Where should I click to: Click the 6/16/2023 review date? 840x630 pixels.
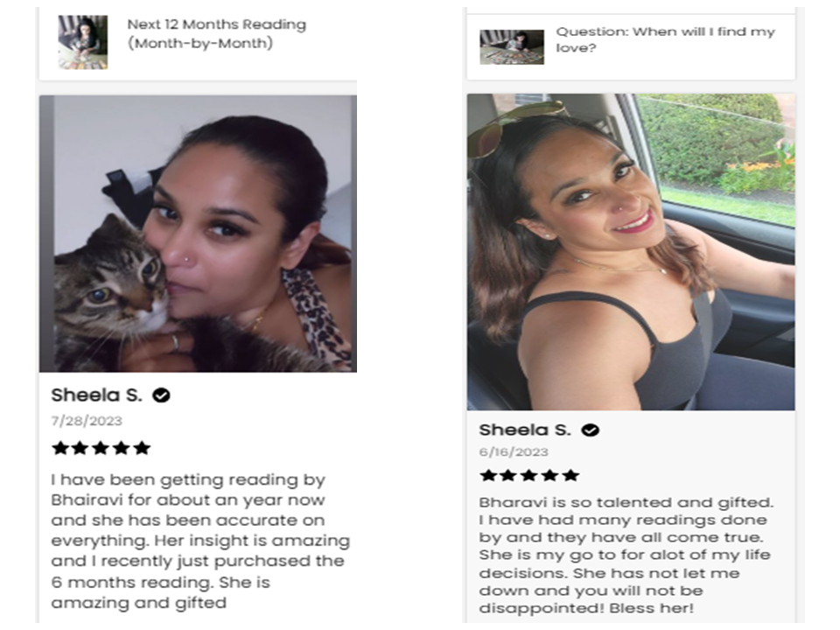(x=514, y=452)
